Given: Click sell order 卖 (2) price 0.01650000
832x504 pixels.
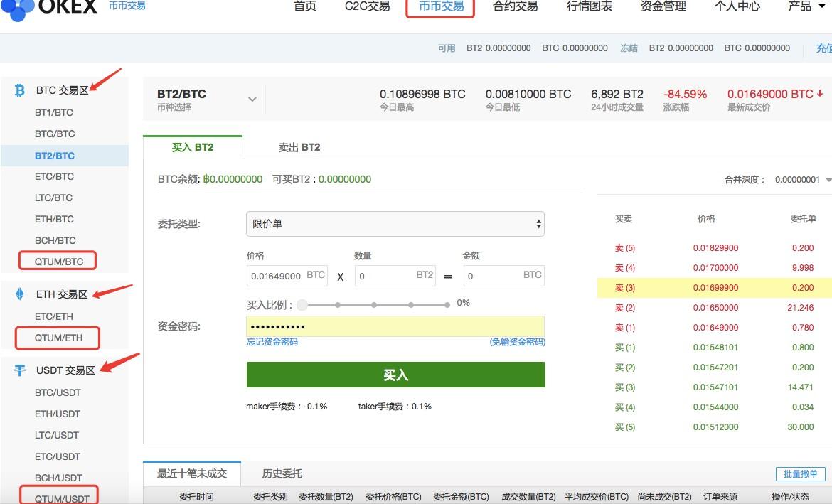Looking at the screenshot, I should (716, 308).
